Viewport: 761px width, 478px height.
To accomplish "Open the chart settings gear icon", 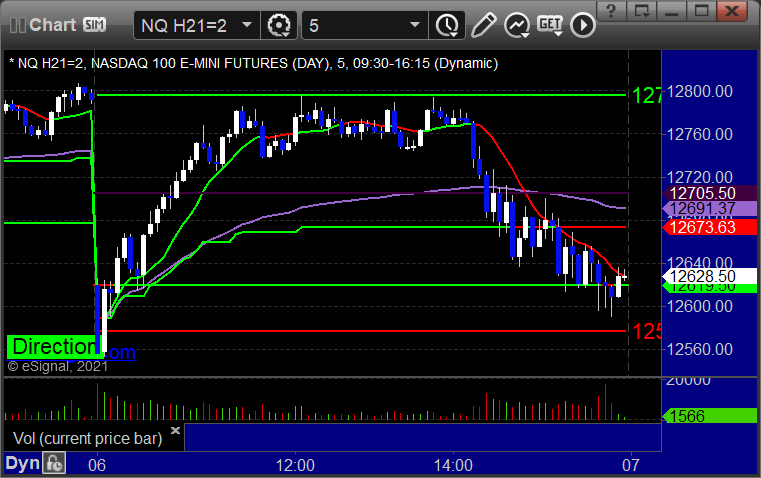I will 279,25.
